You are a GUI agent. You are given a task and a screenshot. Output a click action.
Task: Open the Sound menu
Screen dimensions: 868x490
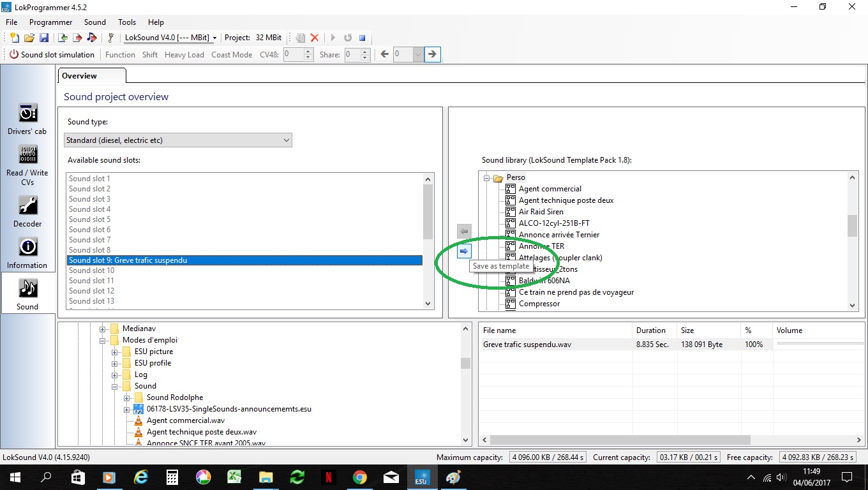pos(95,22)
